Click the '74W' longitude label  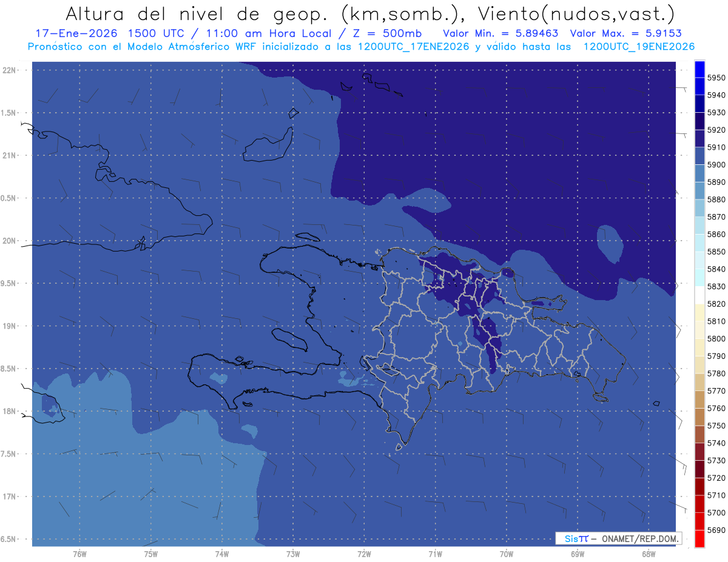(x=222, y=554)
